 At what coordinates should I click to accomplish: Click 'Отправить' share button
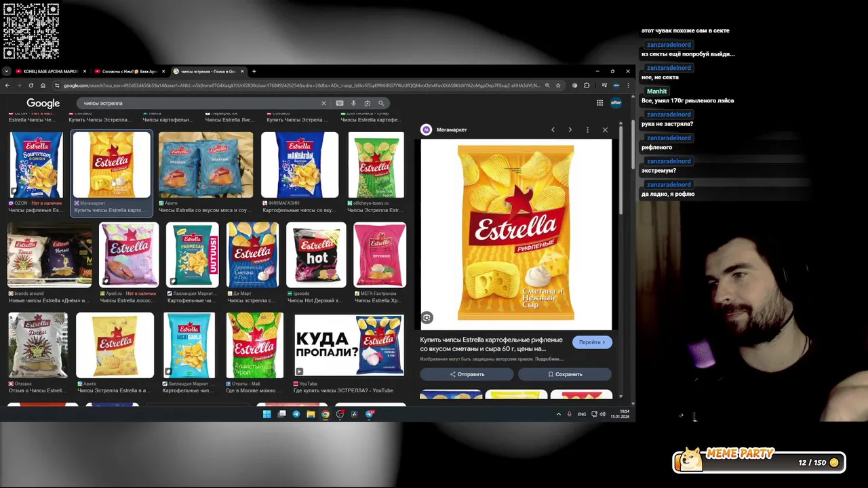[467, 374]
